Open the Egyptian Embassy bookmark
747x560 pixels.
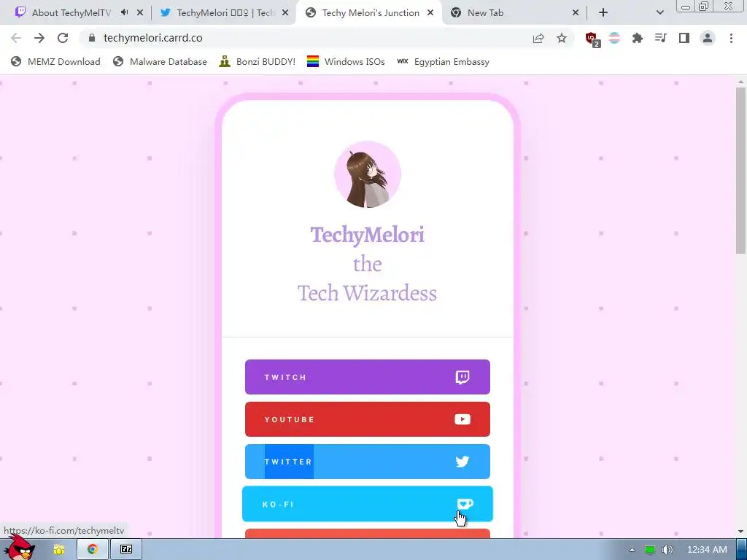443,61
